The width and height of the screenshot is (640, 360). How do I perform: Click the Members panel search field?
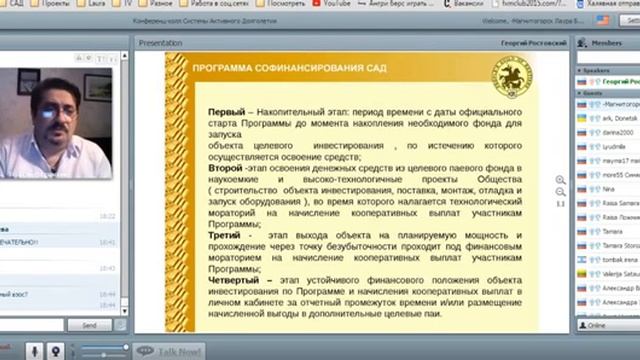pos(608,58)
